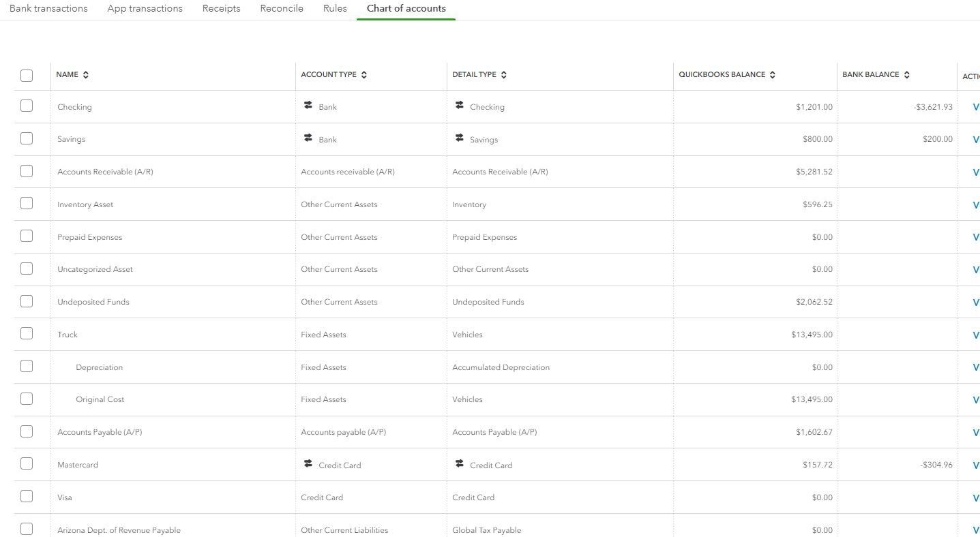The height and width of the screenshot is (537, 980).
Task: Open action link for Visa row
Action: tap(976, 498)
